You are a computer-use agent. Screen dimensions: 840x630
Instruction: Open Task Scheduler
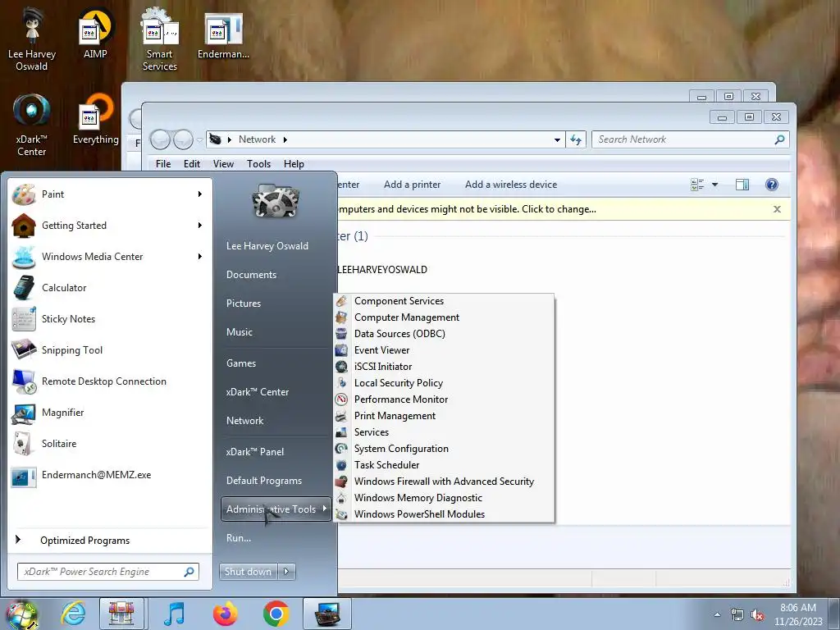pyautogui.click(x=444, y=465)
